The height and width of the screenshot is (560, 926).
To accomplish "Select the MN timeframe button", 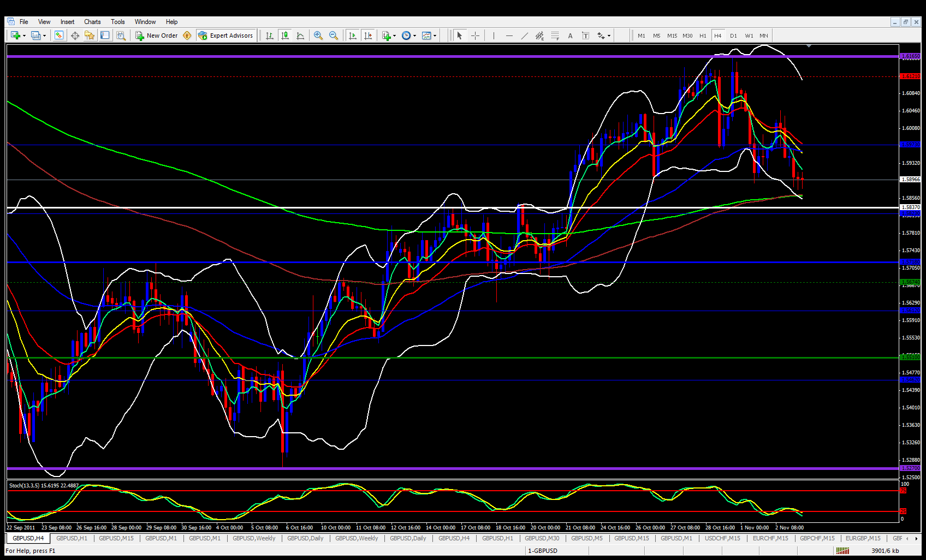I will coord(764,35).
